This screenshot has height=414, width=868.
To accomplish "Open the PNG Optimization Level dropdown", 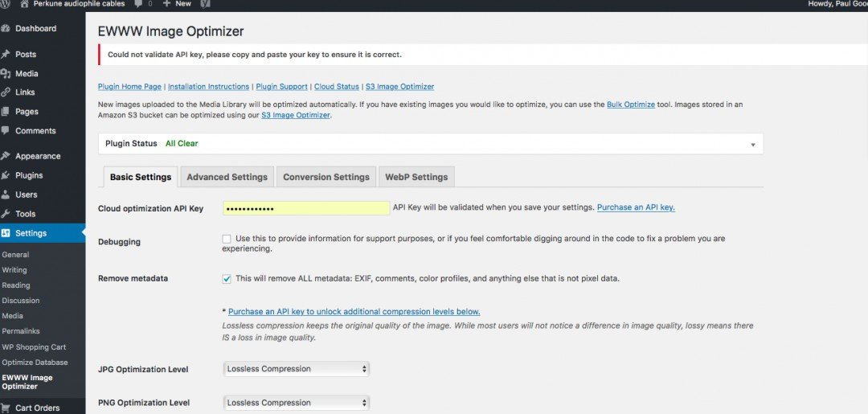I will coord(296,403).
